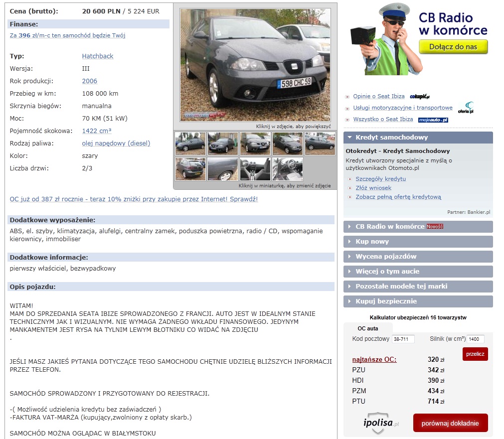Click the Złóż wniosek link

click(373, 188)
